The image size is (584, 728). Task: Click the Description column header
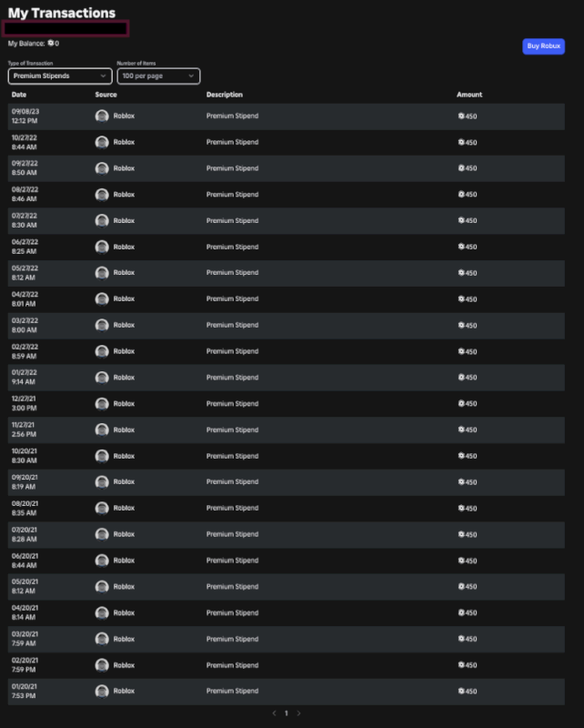(x=225, y=95)
